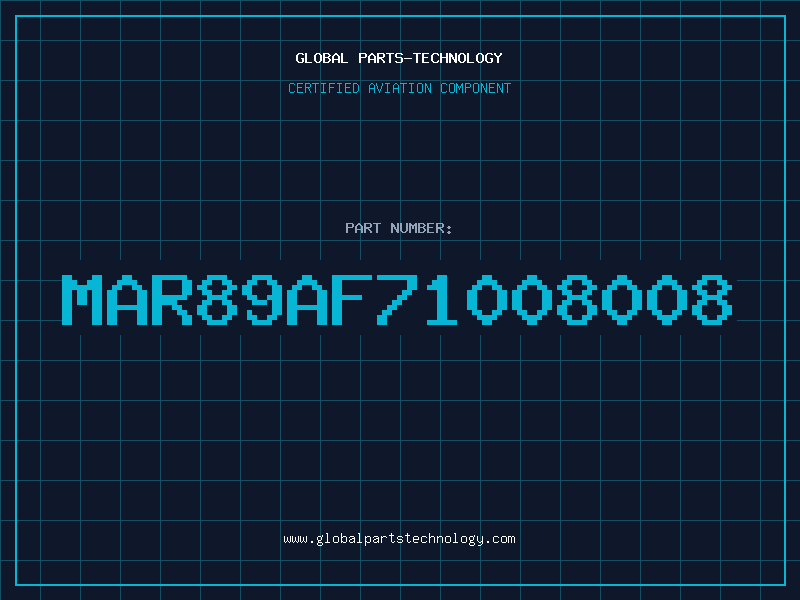Open the www.globalpartstechnology.com link
800x600 pixels.
pos(399,539)
